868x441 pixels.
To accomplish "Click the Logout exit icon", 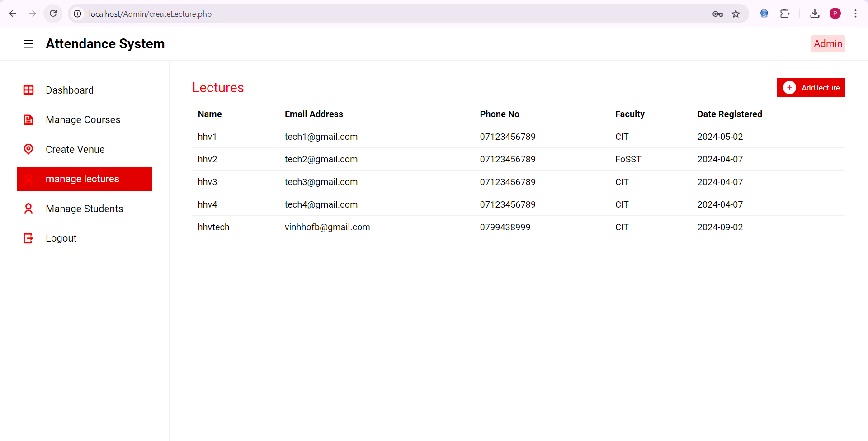I will click(28, 238).
